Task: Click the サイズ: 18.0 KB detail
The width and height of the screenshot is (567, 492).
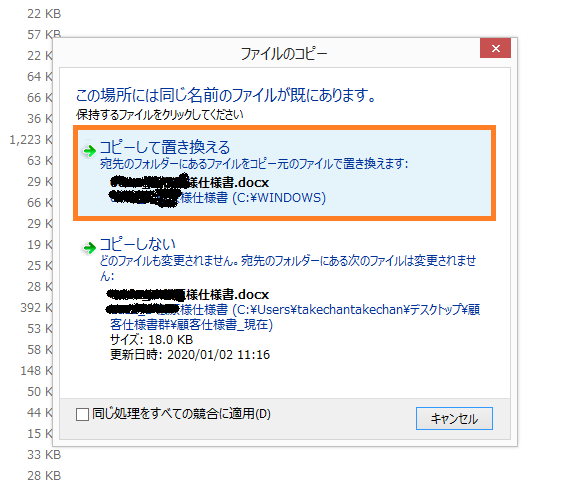Action: pyautogui.click(x=152, y=340)
